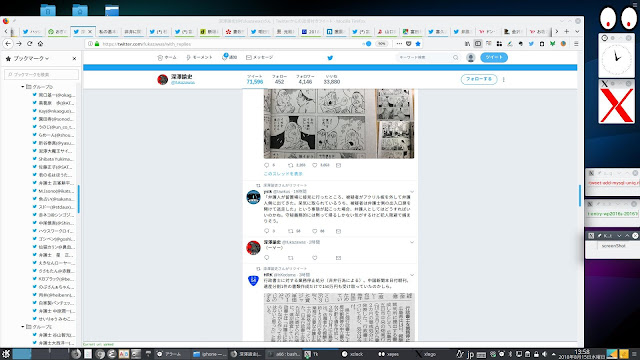Retweet the (ーvー) tweet

click(x=291, y=258)
